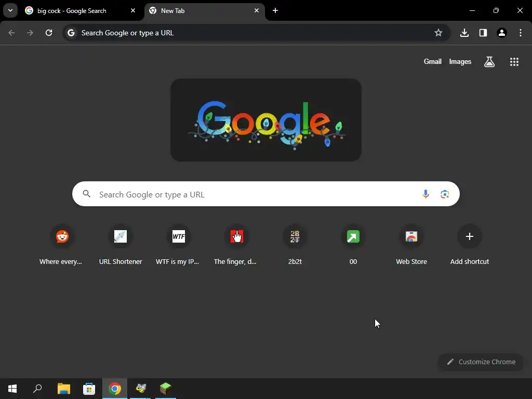532x399 pixels.
Task: Close the New Tab tab
Action: pyautogui.click(x=257, y=10)
